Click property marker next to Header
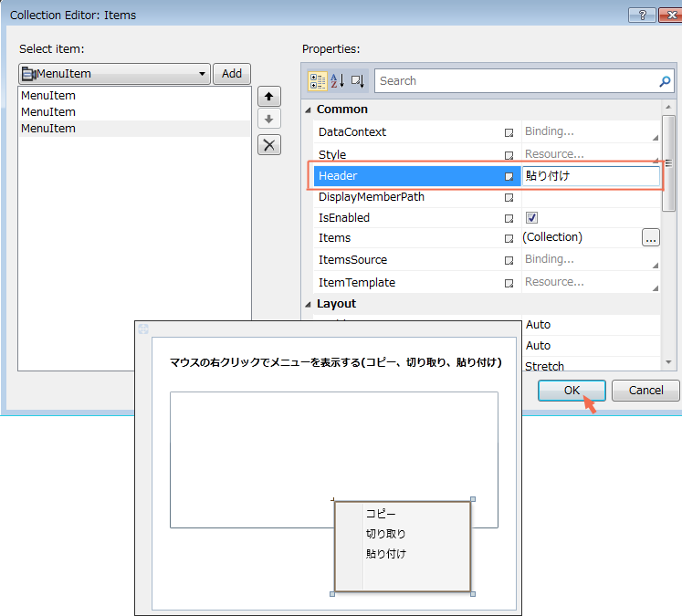The width and height of the screenshot is (682, 616). pos(509,176)
